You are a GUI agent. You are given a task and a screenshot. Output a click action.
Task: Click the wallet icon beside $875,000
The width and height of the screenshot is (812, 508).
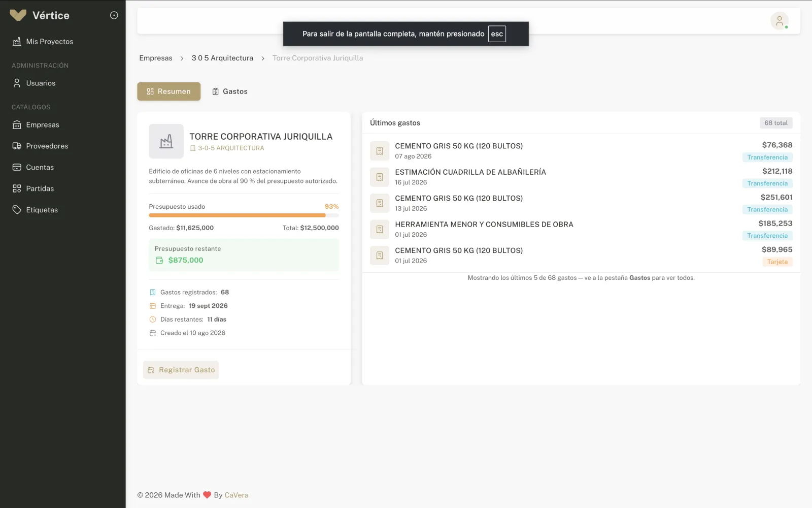[x=159, y=260]
